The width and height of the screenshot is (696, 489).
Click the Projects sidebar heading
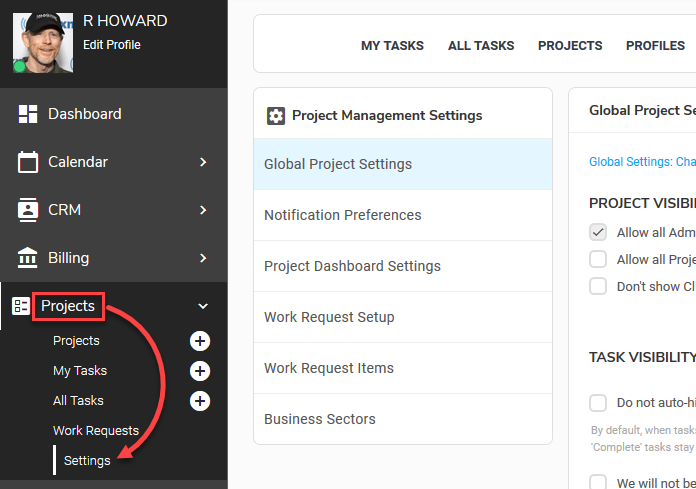(68, 306)
